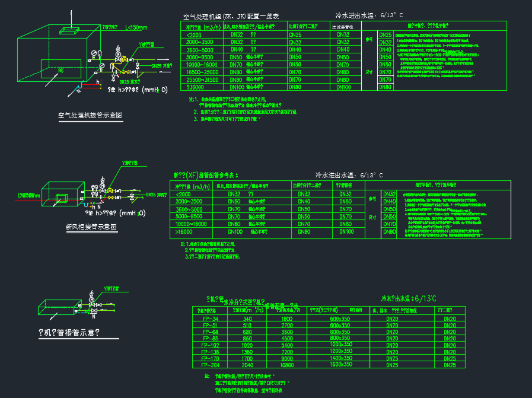Select the 680 airflow value
This screenshot has height=398, width=532.
247,332
